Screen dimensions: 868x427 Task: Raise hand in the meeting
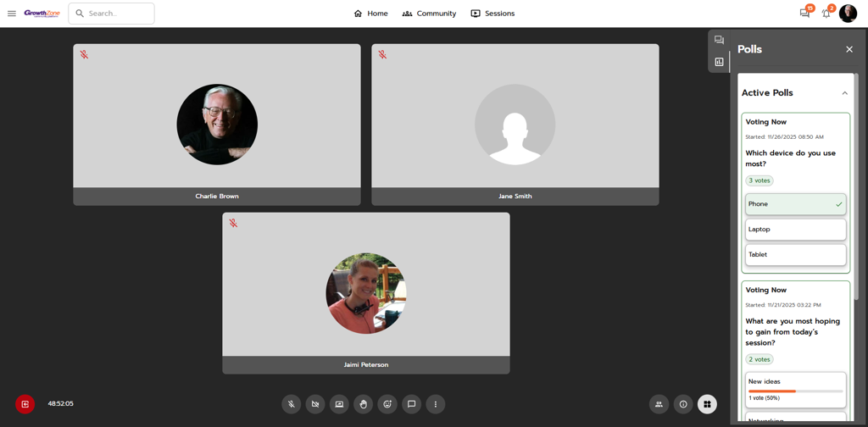click(363, 404)
